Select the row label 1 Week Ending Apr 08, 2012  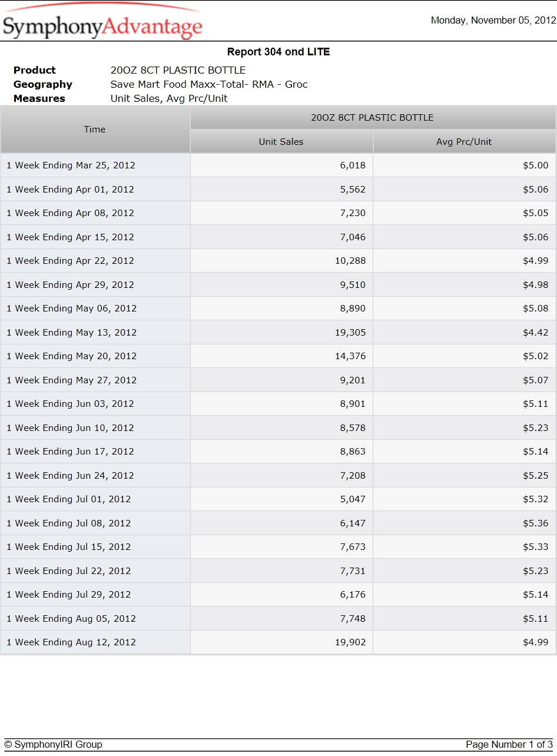click(70, 213)
